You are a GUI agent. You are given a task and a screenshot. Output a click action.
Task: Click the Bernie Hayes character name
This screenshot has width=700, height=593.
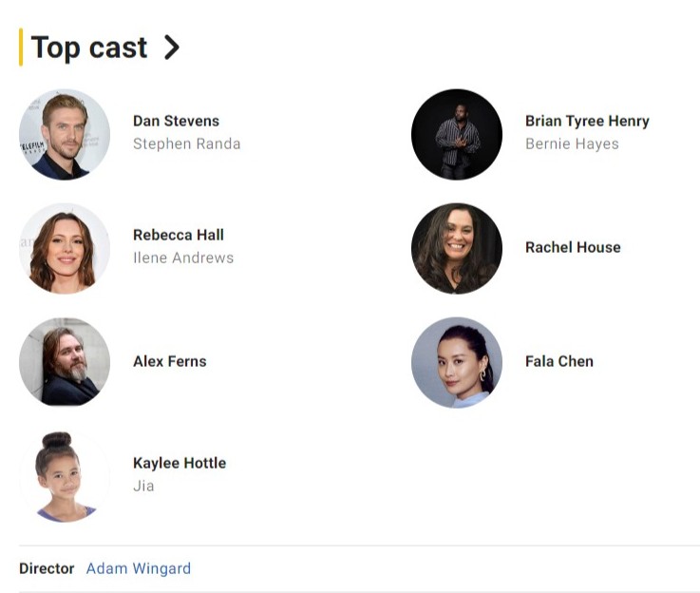[x=572, y=144]
